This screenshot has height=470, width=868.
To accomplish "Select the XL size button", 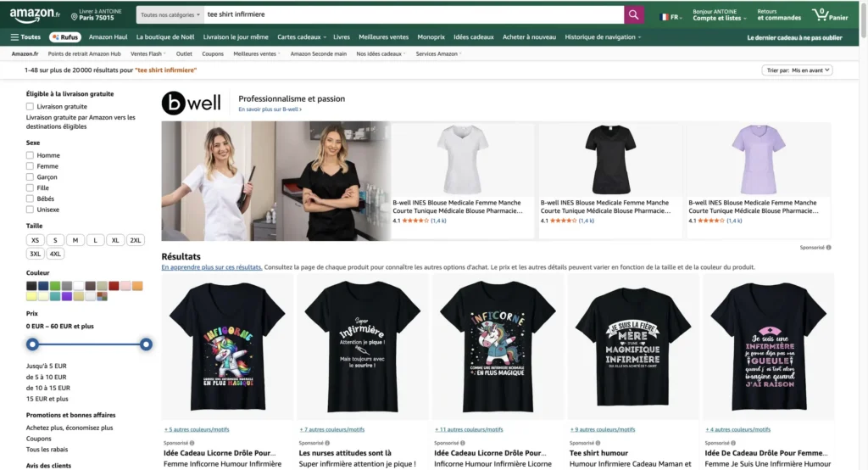I will 115,240.
